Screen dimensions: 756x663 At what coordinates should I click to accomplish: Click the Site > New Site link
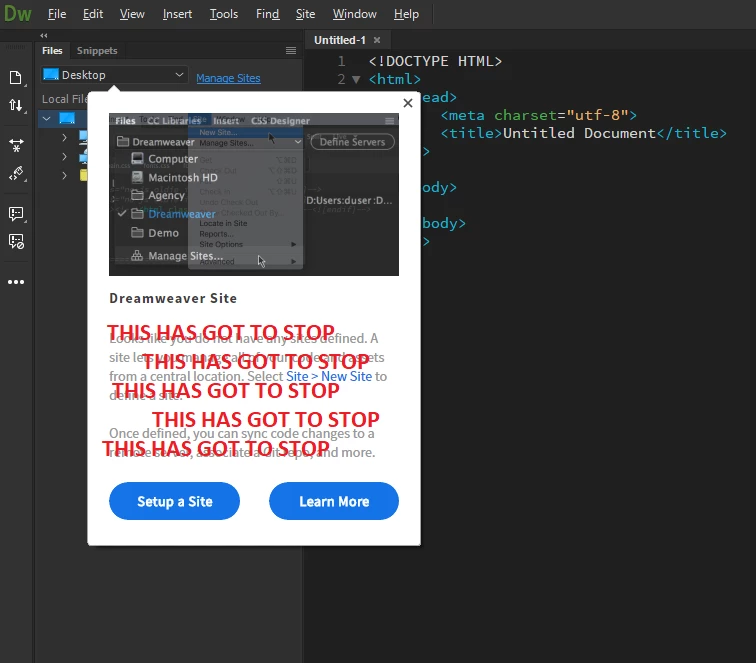[x=329, y=376]
